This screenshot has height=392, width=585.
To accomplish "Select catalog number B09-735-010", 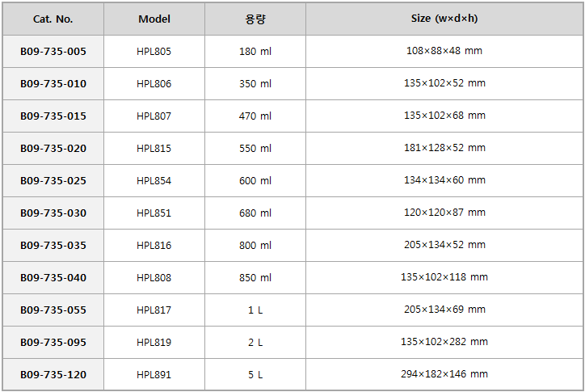I will pos(53,83).
